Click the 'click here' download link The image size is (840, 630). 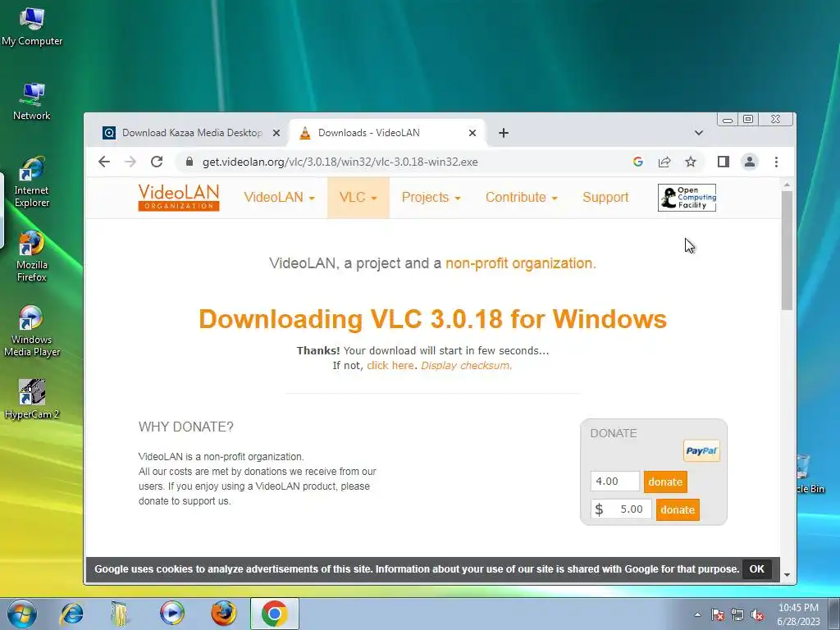coord(390,365)
